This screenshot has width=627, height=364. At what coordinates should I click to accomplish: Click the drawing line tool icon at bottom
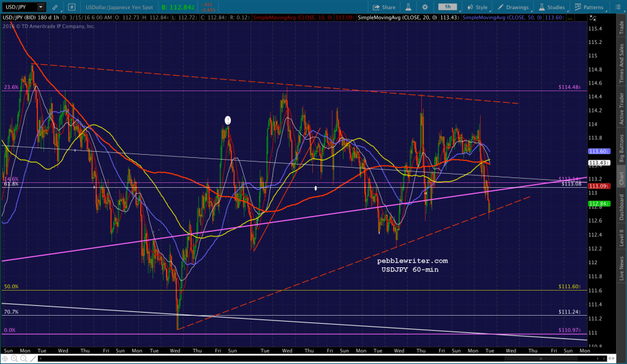click(33, 359)
